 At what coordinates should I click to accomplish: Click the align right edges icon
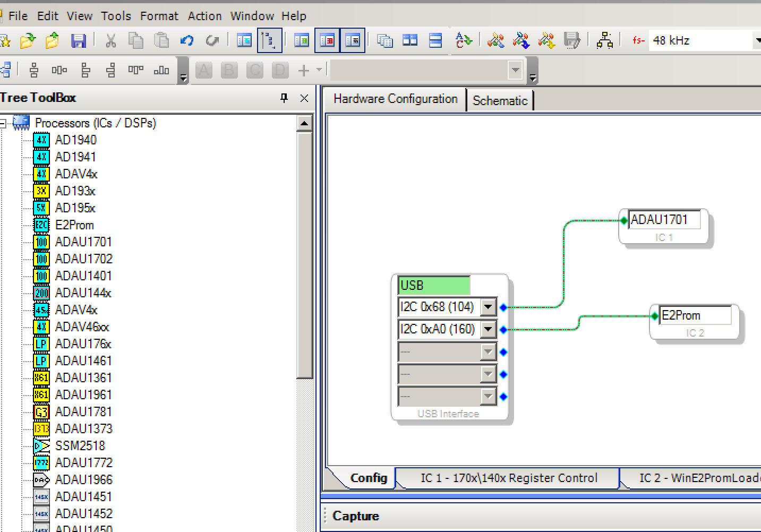pos(110,70)
